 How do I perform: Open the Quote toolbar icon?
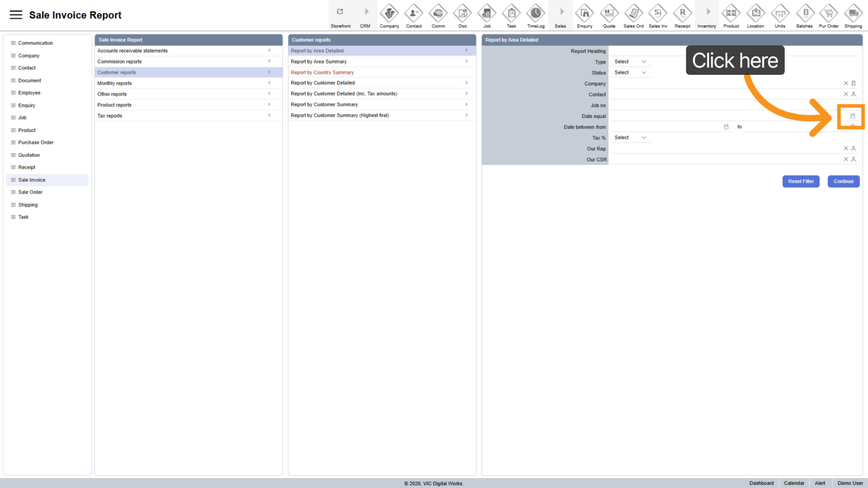(609, 13)
